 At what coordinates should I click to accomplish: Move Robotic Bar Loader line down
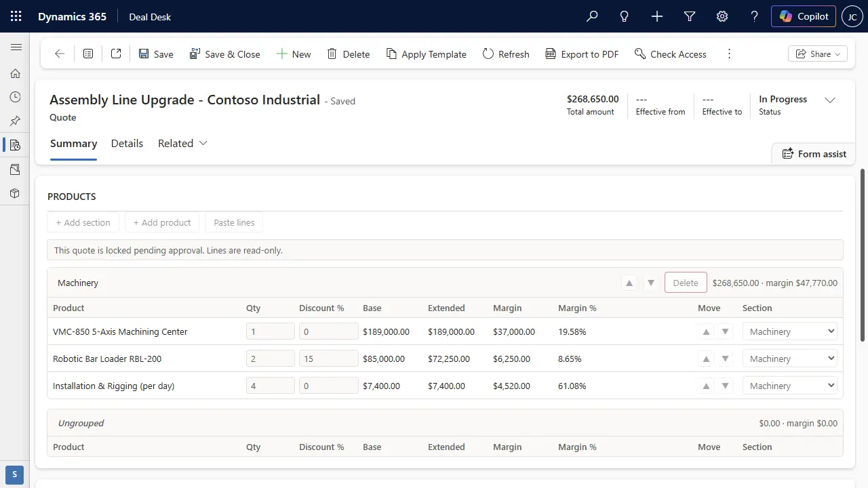(726, 359)
